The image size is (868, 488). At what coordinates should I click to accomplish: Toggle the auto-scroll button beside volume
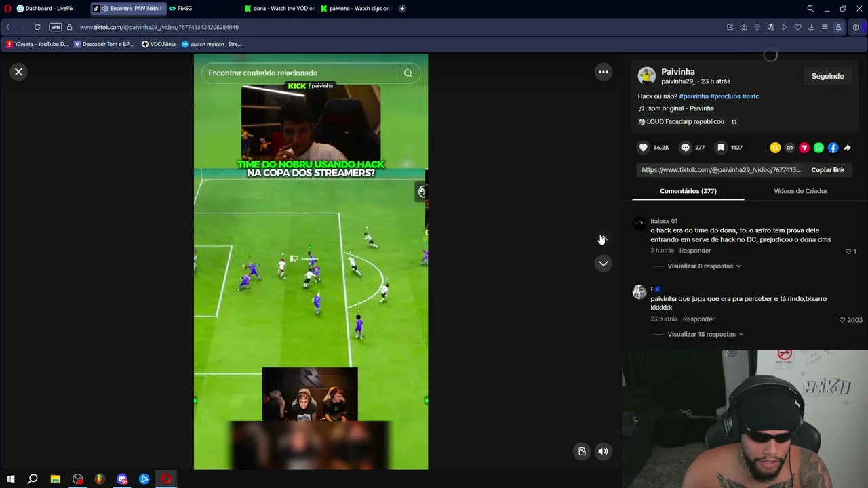[582, 451]
